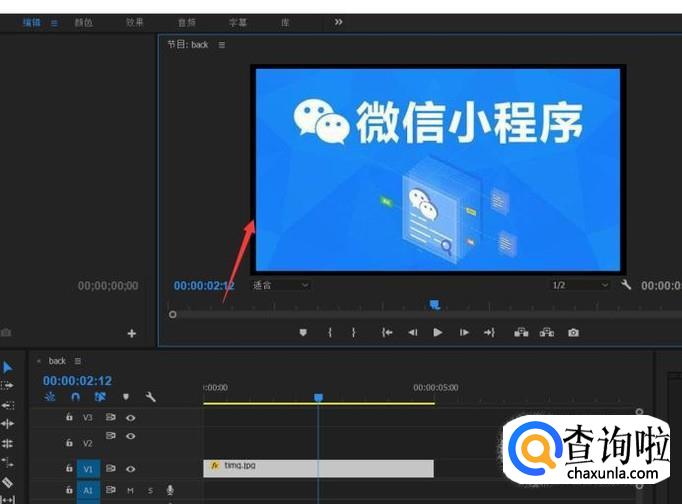Mute track A1 with M

(x=130, y=491)
